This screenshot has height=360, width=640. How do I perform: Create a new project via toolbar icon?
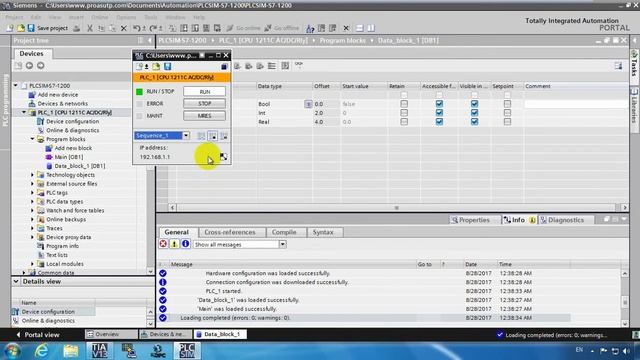coord(10,28)
